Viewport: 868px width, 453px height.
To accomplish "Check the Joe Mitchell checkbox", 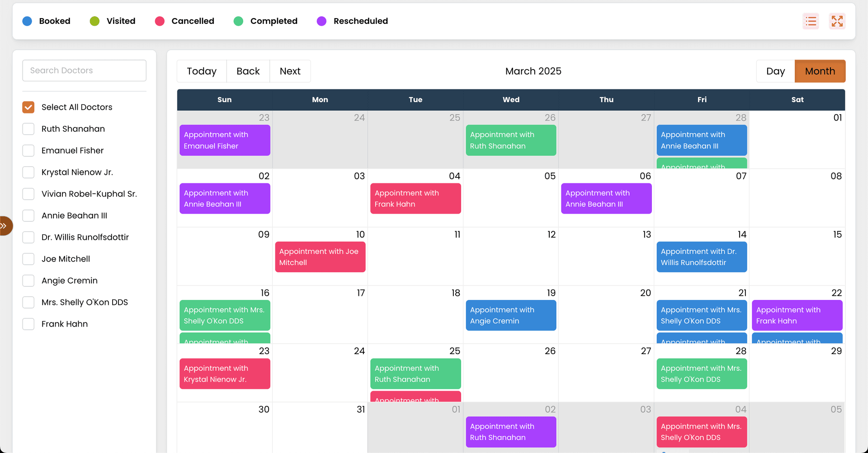I will pyautogui.click(x=28, y=259).
